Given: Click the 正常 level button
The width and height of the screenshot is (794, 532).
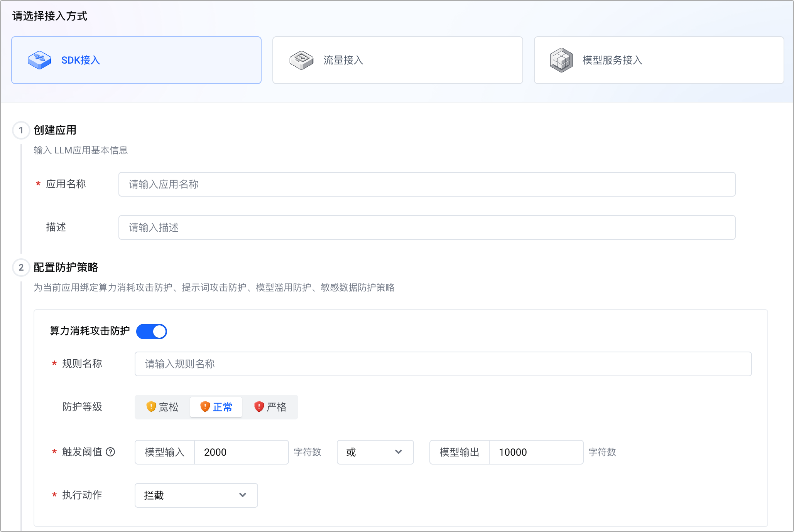Looking at the screenshot, I should click(x=216, y=406).
